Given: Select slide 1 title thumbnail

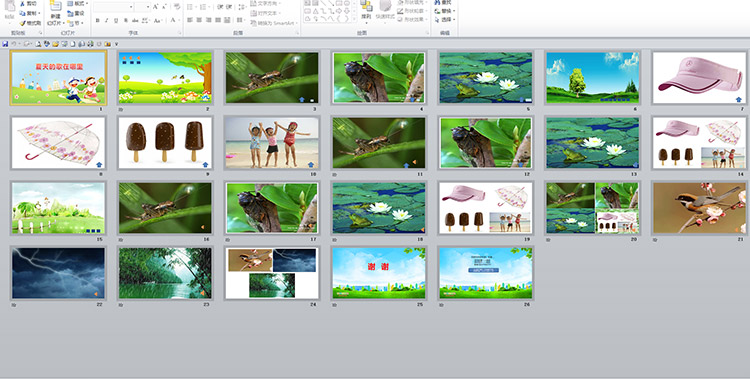Looking at the screenshot, I should coord(58,78).
